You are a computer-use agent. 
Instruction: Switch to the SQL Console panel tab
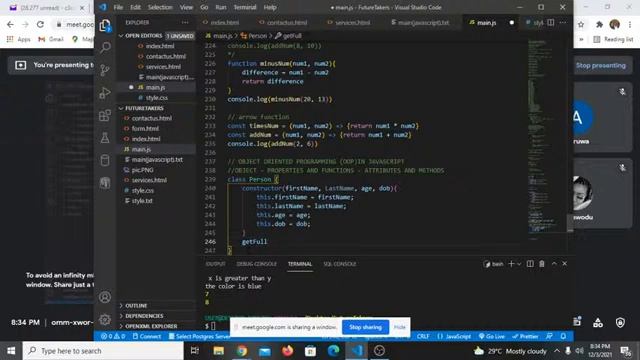(x=340, y=264)
